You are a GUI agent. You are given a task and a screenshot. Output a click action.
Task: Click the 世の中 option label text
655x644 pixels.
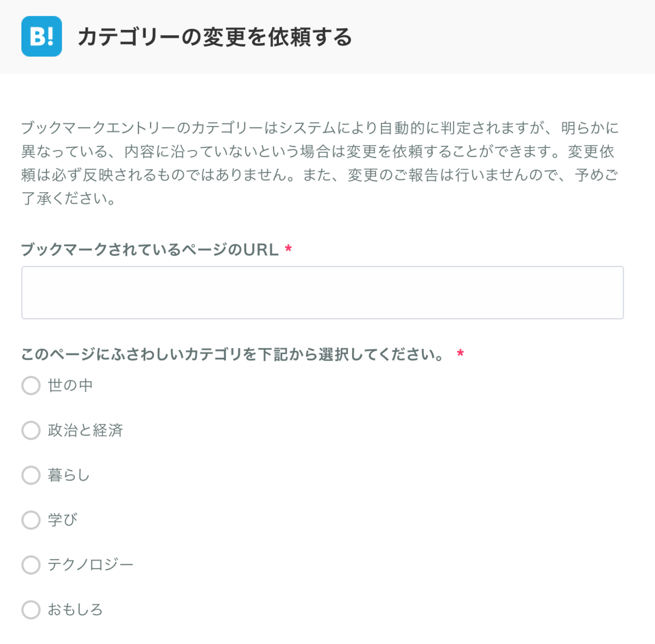tap(70, 385)
